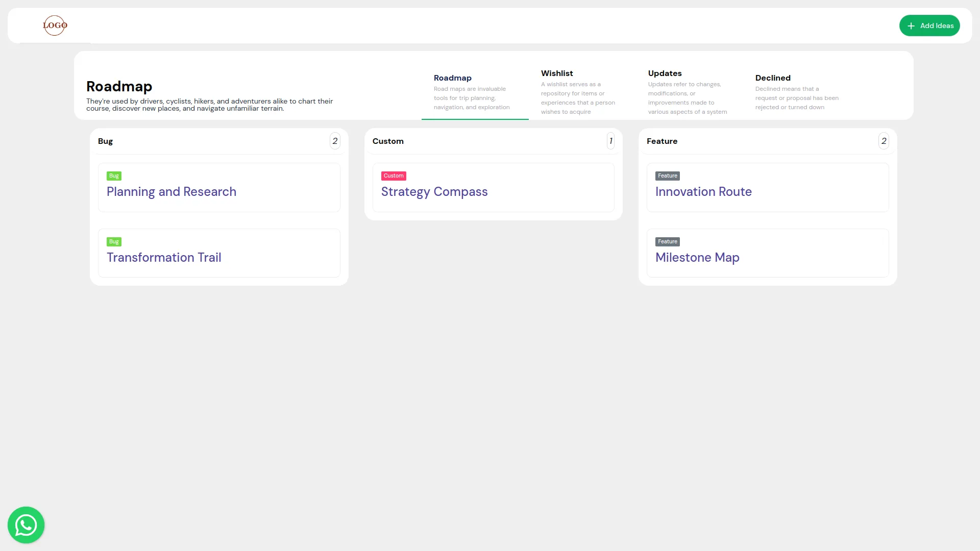Click the count badge on the Custom column
The width and height of the screenshot is (980, 551).
pos(610,141)
